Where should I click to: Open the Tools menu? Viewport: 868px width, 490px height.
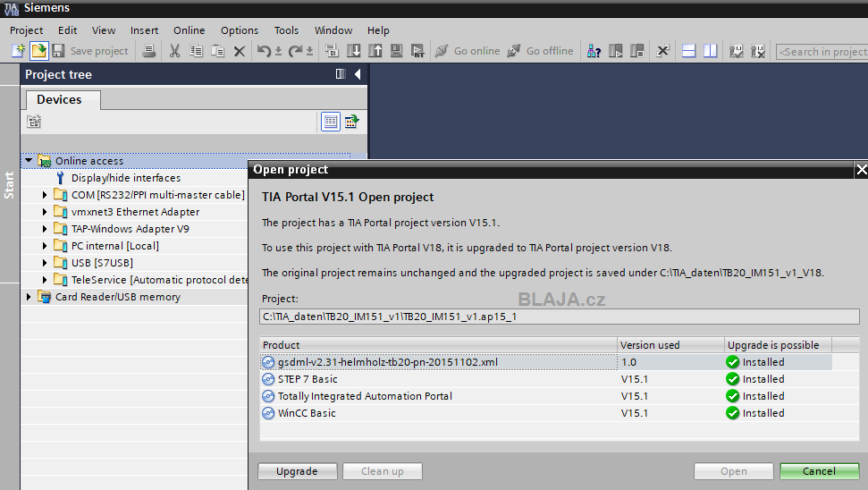[x=286, y=30]
